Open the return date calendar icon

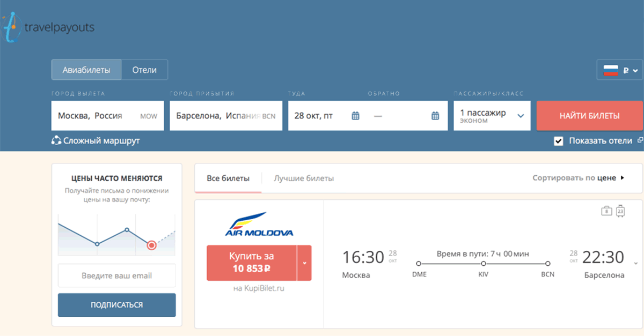(x=435, y=116)
